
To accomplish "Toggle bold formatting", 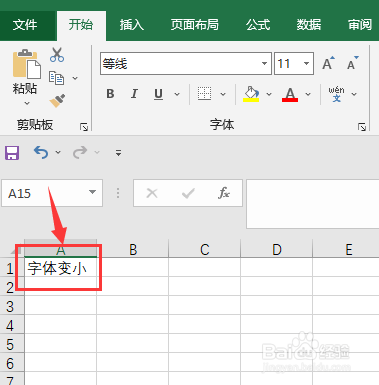I will coord(110,94).
